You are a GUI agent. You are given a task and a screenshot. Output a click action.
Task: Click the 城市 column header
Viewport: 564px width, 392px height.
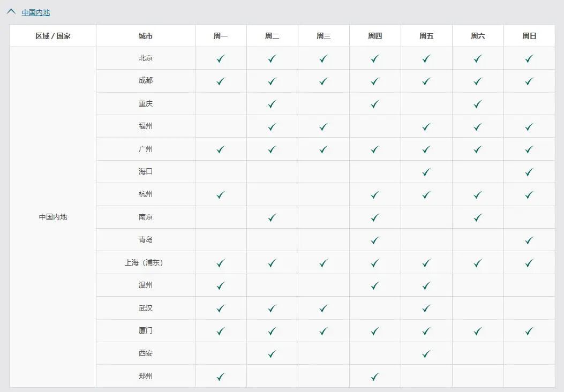coord(146,36)
